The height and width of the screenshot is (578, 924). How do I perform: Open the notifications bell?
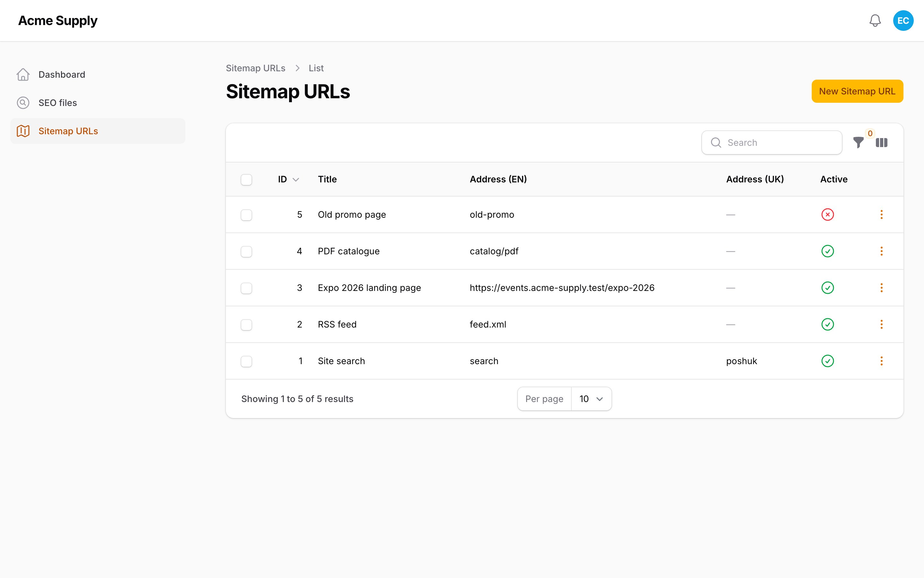(875, 21)
